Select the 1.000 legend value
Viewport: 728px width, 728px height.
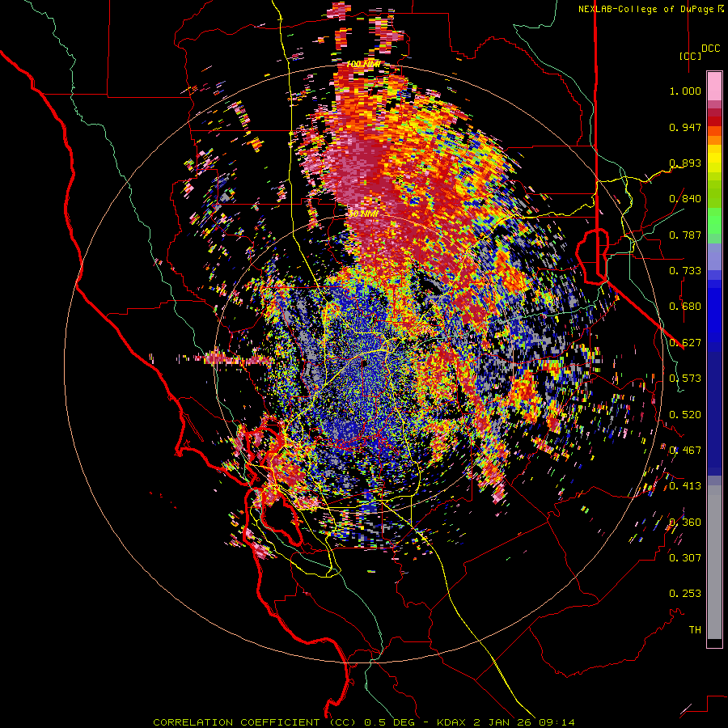pos(685,91)
